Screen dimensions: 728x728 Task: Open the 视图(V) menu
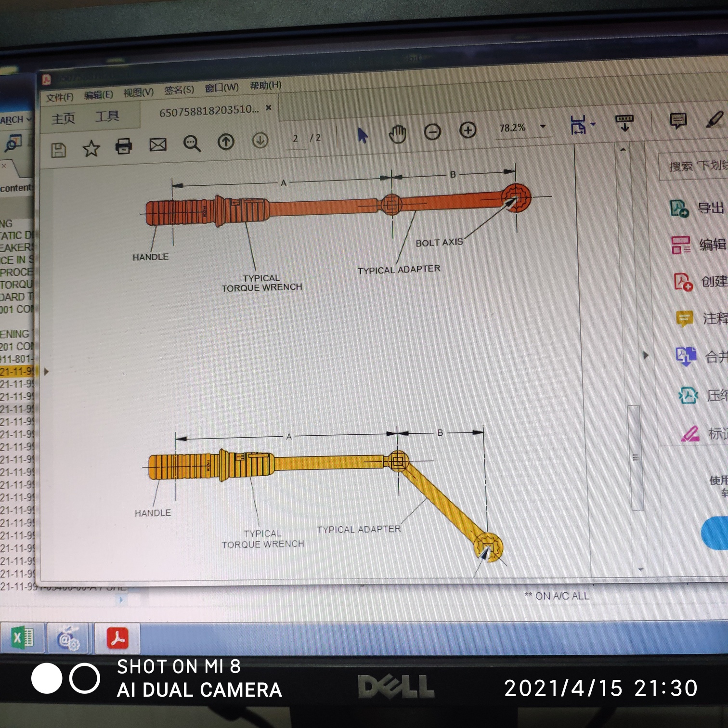tap(138, 92)
